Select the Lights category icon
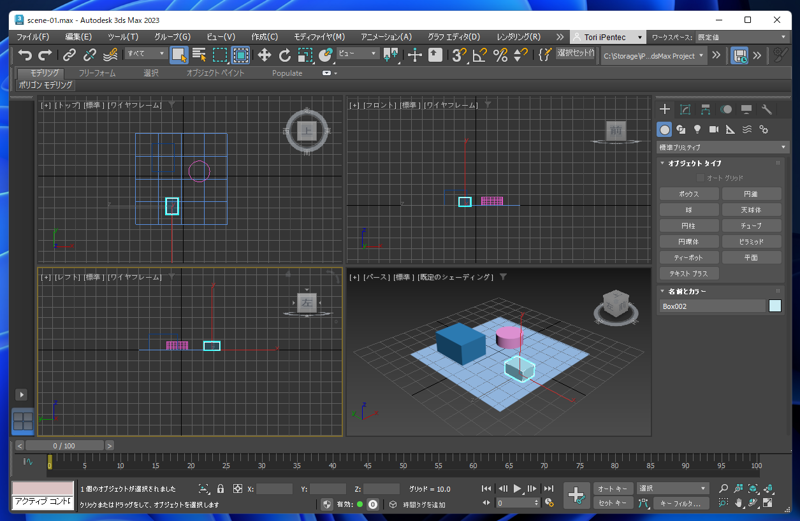This screenshot has width=800, height=521. (697, 130)
